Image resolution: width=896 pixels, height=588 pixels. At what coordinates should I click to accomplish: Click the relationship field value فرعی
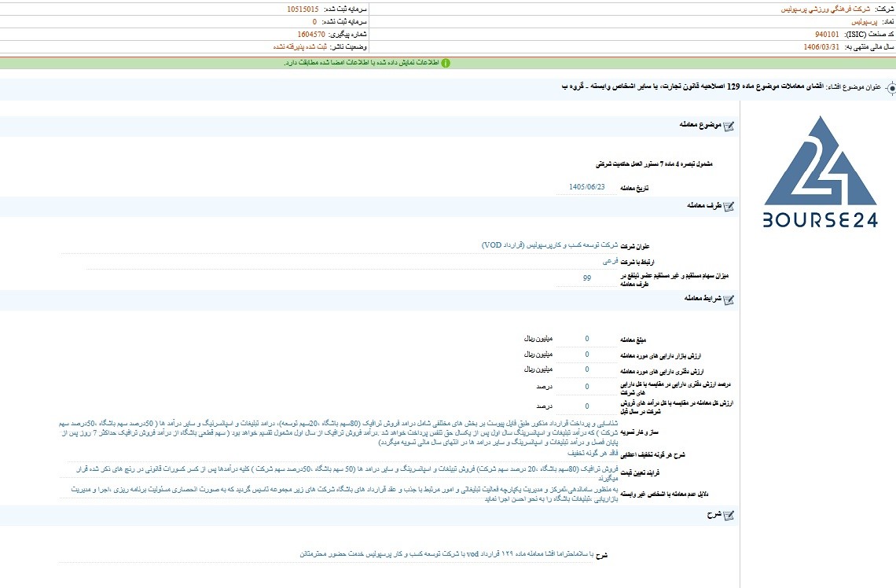pyautogui.click(x=610, y=261)
